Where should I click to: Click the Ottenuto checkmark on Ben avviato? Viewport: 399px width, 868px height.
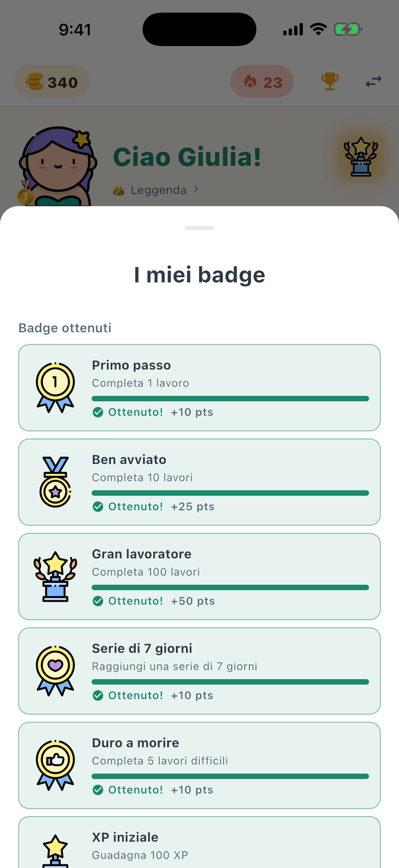coord(98,507)
